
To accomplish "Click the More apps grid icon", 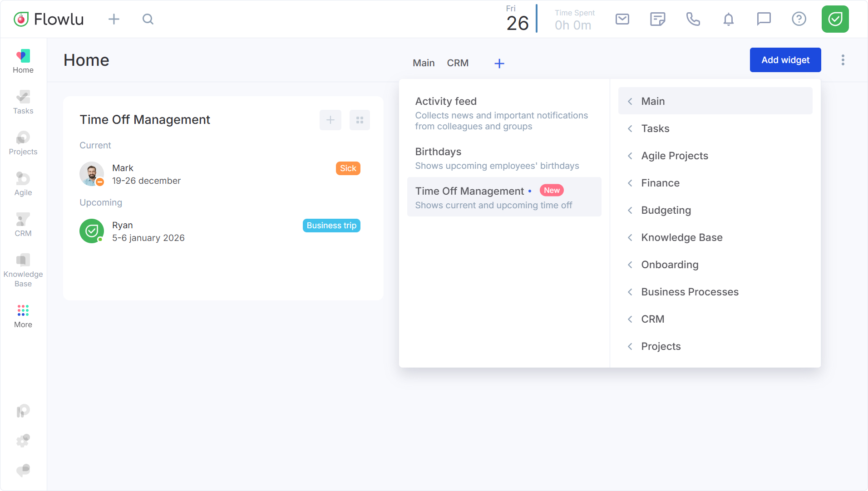I will [x=23, y=316].
